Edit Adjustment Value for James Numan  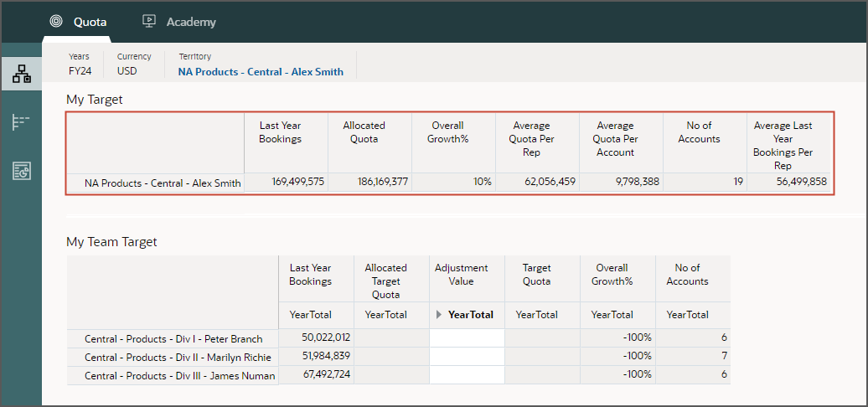click(x=468, y=375)
